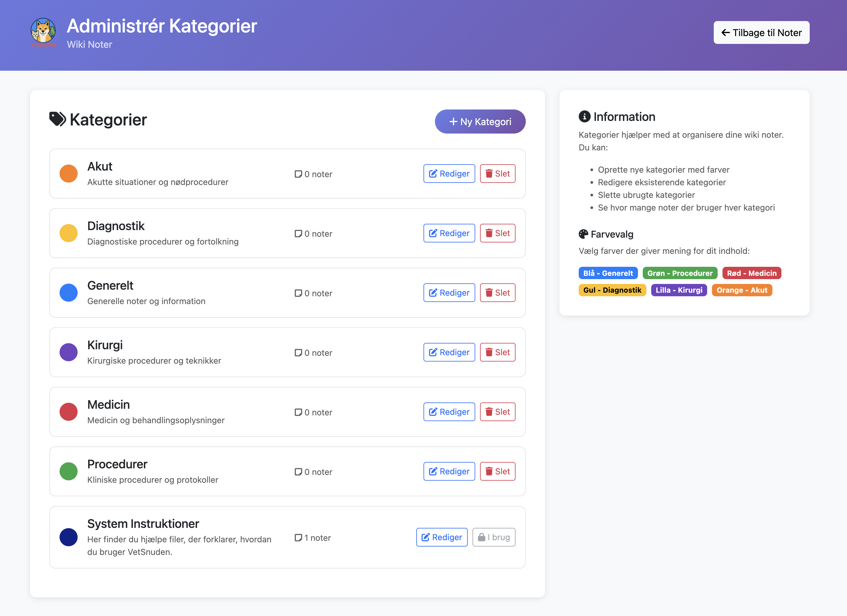
Task: Edit the Medicin category
Action: click(x=449, y=412)
